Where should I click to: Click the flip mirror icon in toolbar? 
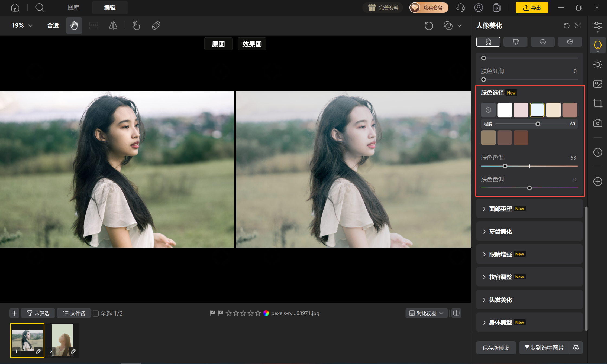(113, 25)
